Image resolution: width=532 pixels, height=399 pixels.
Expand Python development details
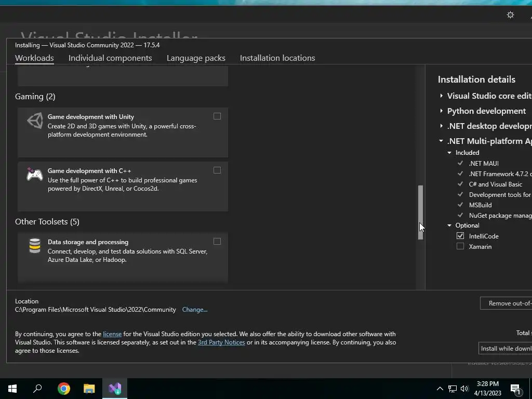[x=441, y=111]
